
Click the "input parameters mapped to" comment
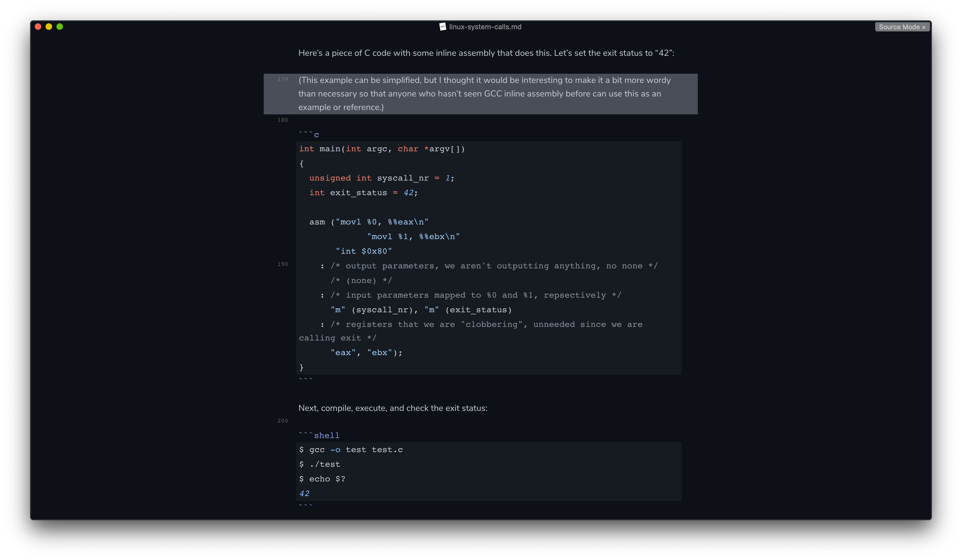[471, 295]
